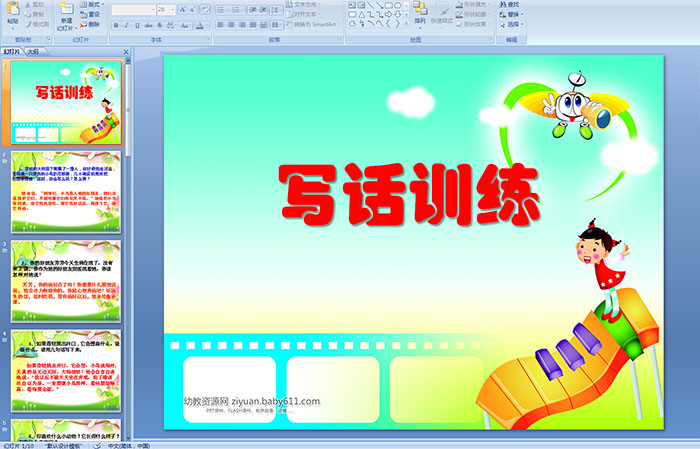Toggle align text left
700x449 pixels.
tap(220, 25)
